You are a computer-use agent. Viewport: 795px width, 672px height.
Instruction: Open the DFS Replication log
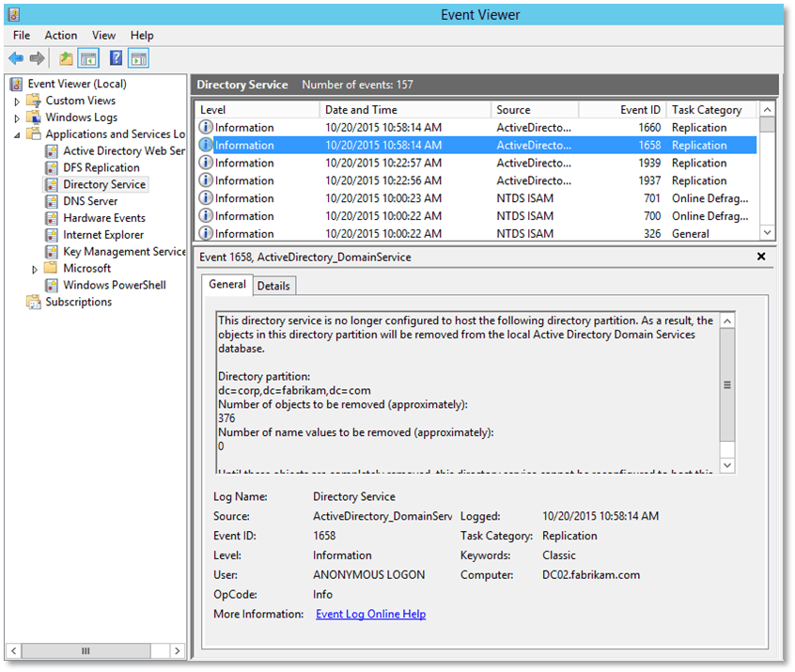click(101, 167)
